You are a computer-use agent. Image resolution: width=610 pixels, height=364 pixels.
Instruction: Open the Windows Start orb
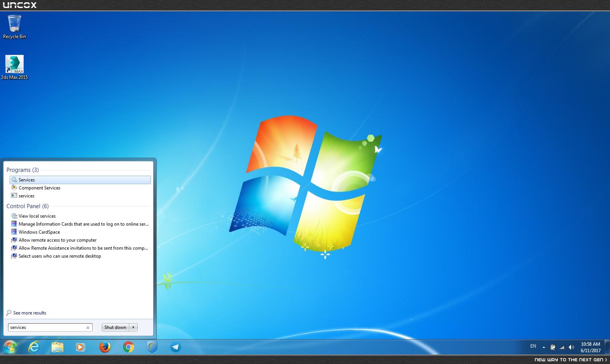[10, 347]
